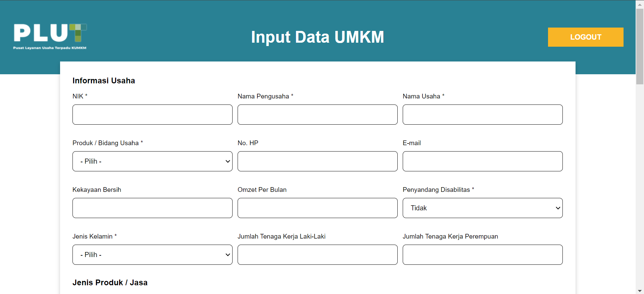
Task: Click the chevron arrow of Penyandang Disabilitas select
Action: [x=558, y=208]
